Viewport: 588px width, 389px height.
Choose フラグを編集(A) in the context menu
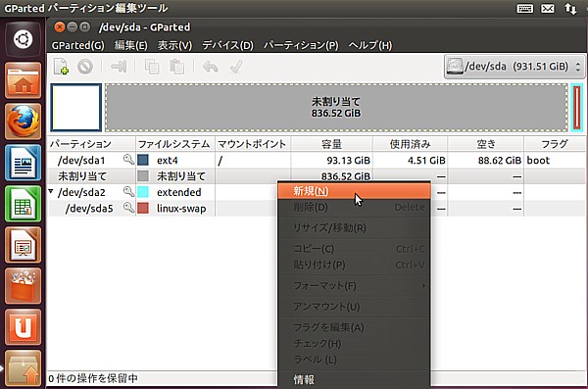[354, 327]
